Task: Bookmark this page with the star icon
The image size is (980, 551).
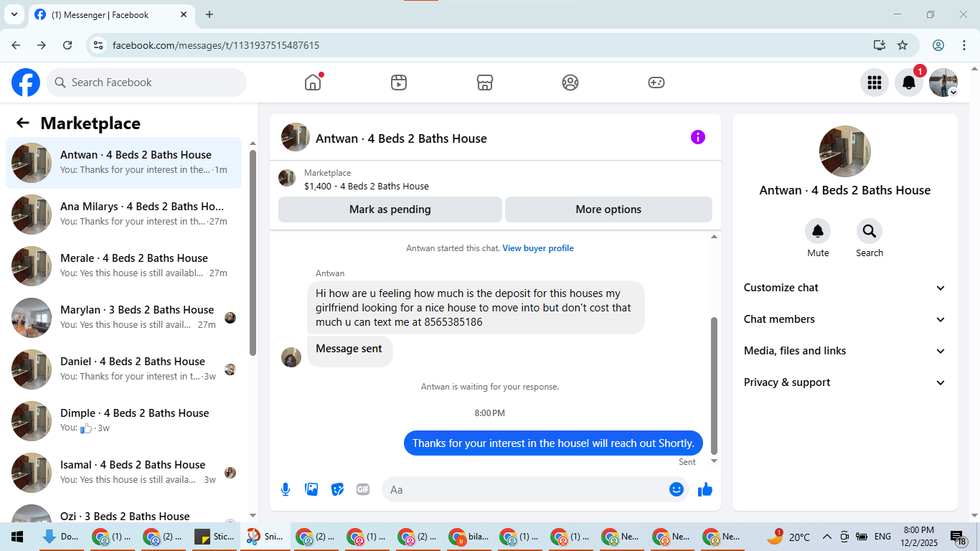Action: tap(903, 45)
